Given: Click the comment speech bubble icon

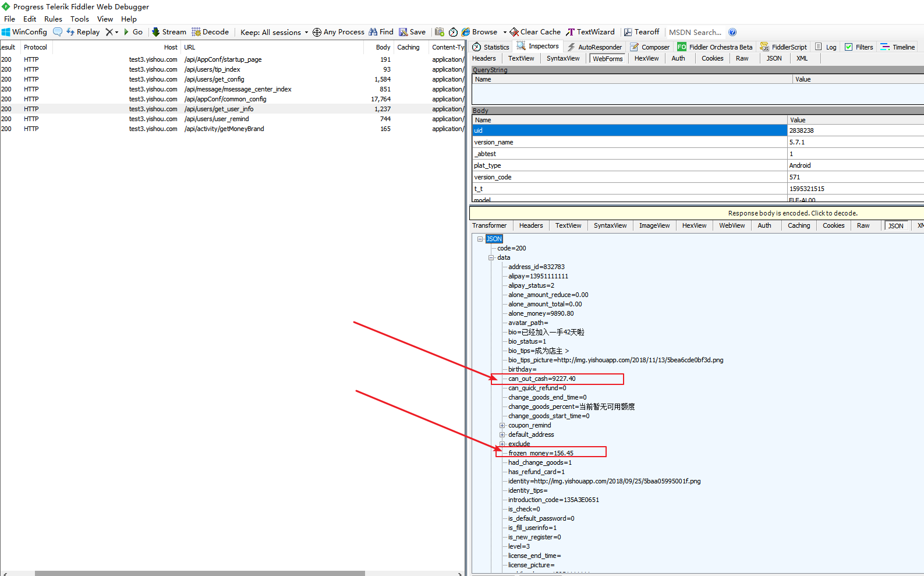Looking at the screenshot, I should click(x=58, y=32).
